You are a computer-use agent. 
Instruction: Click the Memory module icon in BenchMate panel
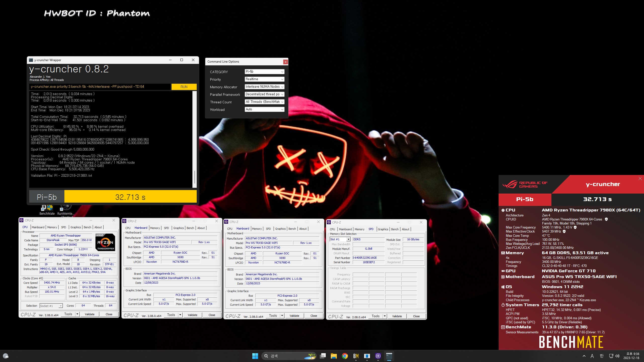[x=503, y=253]
